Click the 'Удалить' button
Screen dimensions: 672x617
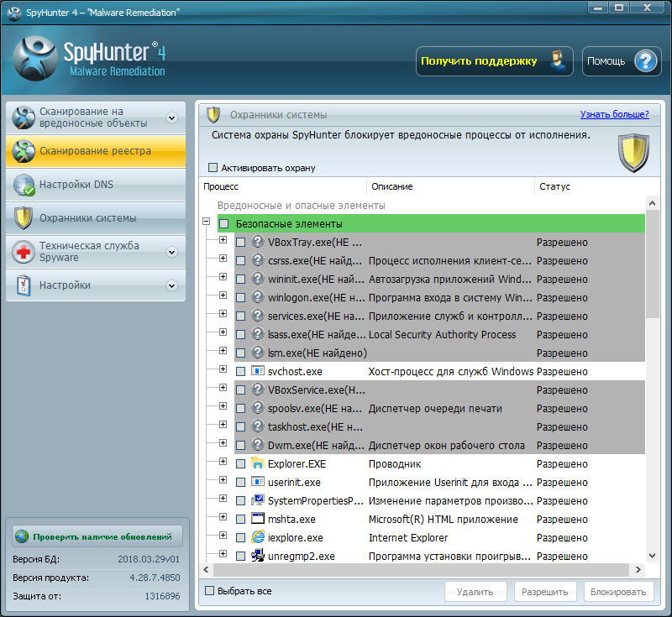tap(475, 592)
